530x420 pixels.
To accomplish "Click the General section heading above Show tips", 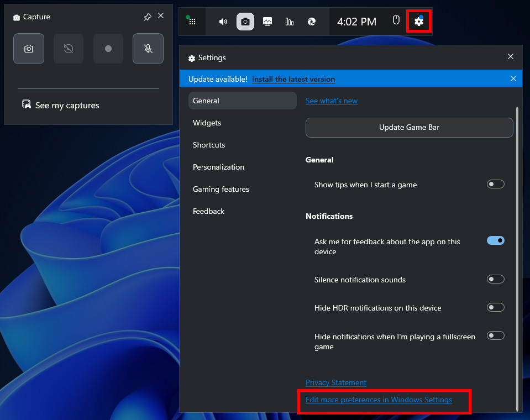I will pos(319,160).
